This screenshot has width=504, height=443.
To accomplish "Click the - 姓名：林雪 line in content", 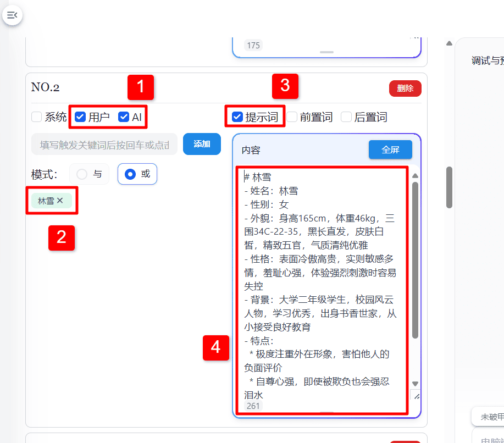I will pos(272,191).
